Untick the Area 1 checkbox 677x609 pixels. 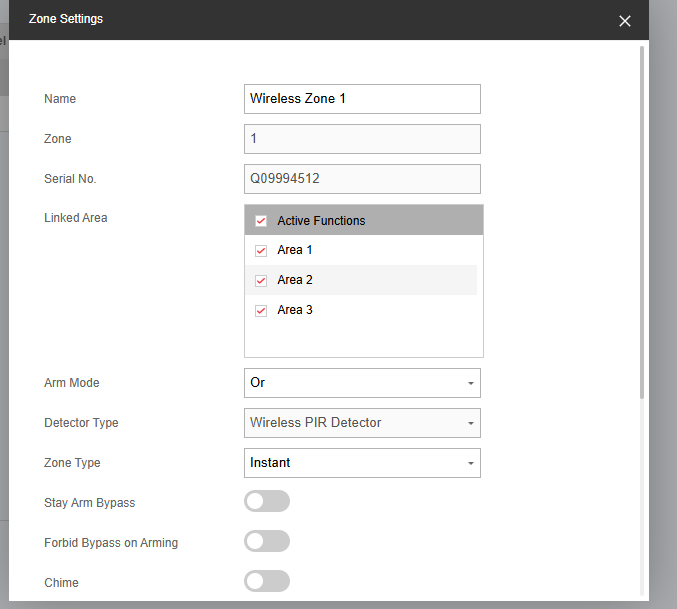pos(261,251)
